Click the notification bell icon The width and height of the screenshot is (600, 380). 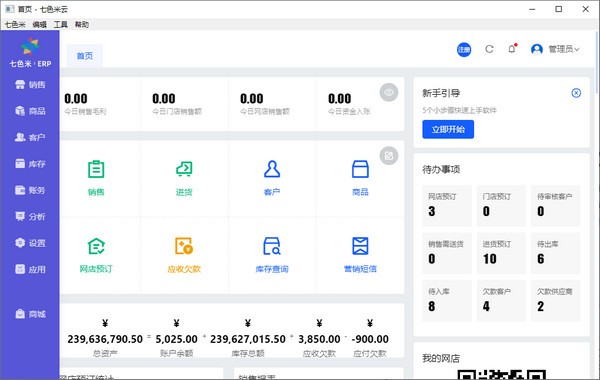[x=512, y=49]
